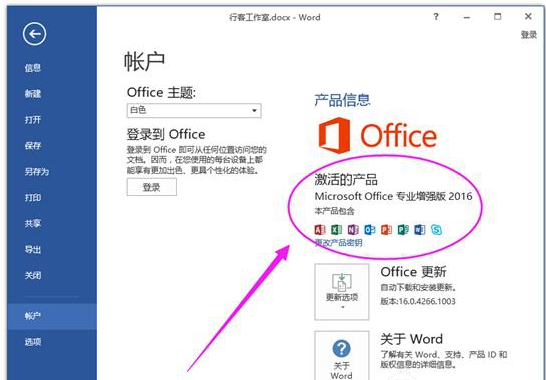
Task: Maximize the Word window
Action: point(498,16)
